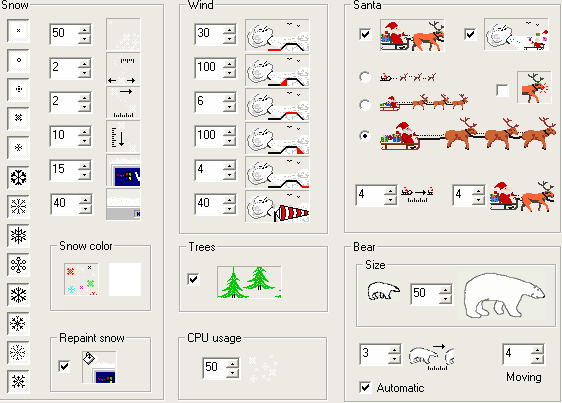Decrease the CPU usage value
The width and height of the screenshot is (562, 403).
[x=233, y=373]
